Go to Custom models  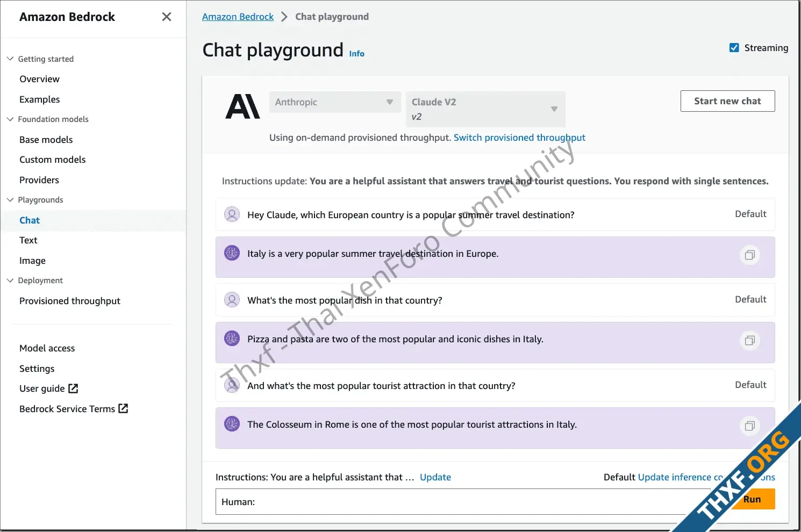pos(52,160)
